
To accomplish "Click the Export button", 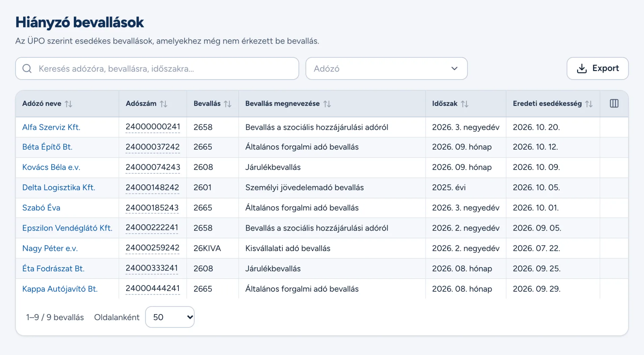I will pos(597,68).
